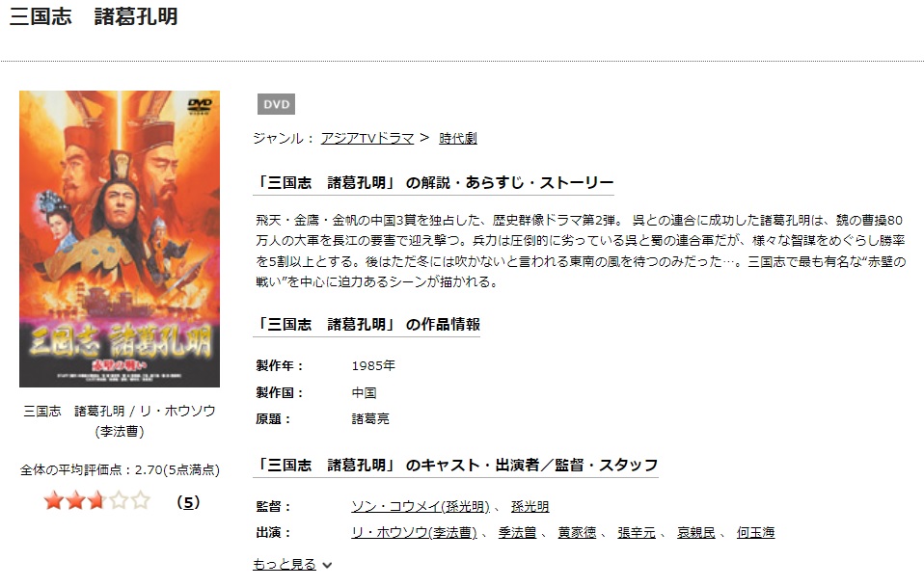Screen dimensions: 924x587
Task: Click the fifth empty rating star
Action: tap(141, 501)
